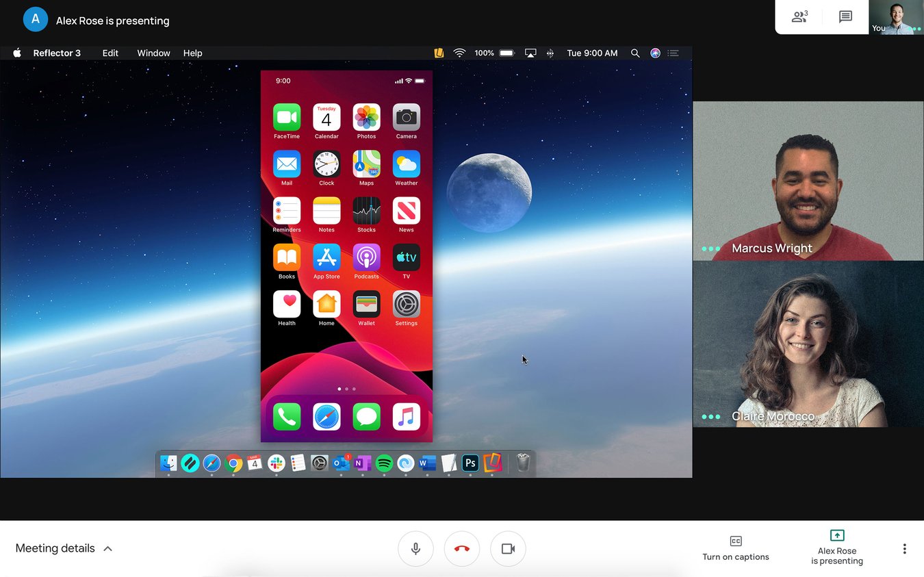
Task: Mute your microphone
Action: [x=415, y=548]
